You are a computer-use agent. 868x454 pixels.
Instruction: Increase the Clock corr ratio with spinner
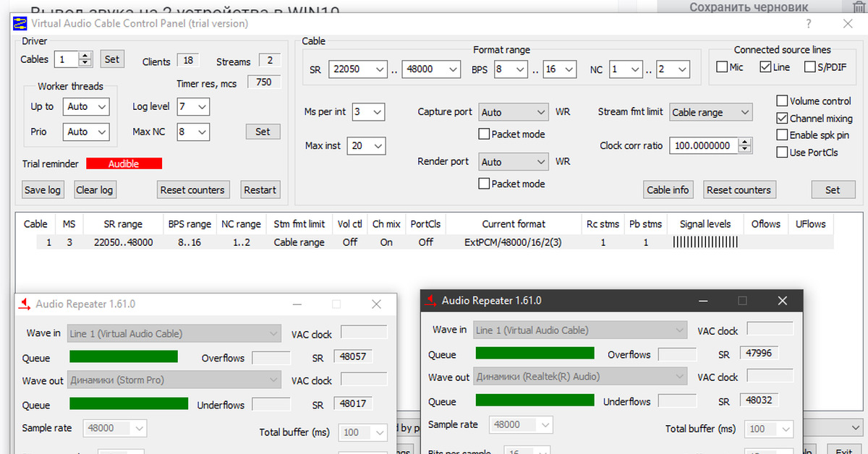click(x=744, y=142)
